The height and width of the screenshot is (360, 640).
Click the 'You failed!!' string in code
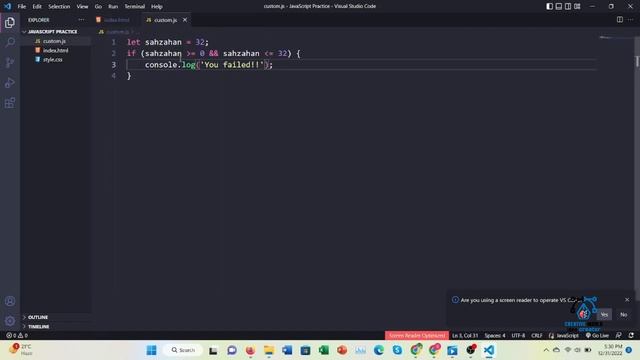[232, 64]
